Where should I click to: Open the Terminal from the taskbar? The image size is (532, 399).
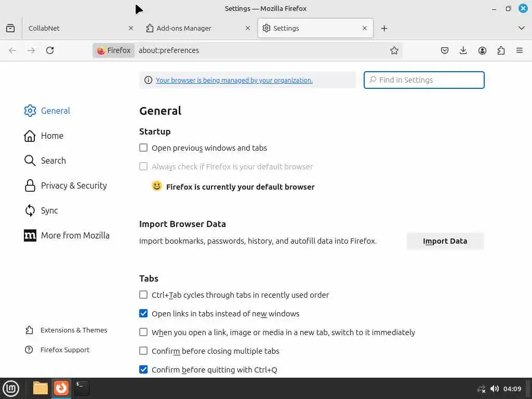[82, 388]
